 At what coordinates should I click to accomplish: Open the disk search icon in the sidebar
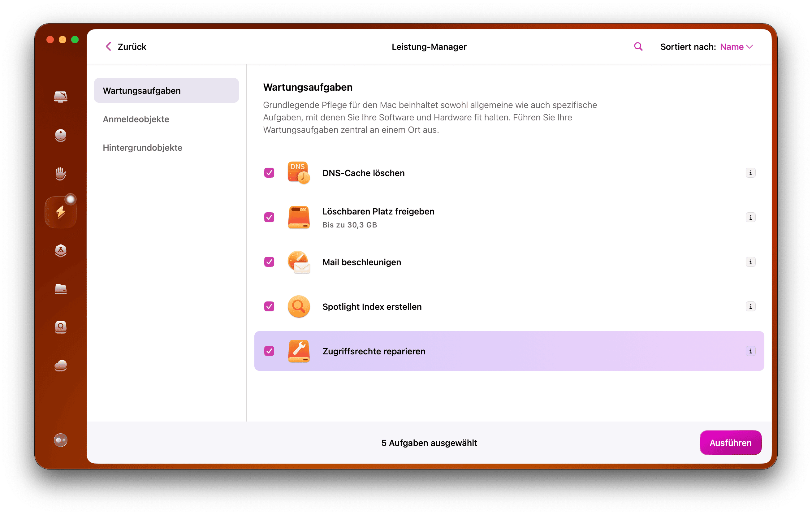(x=61, y=327)
